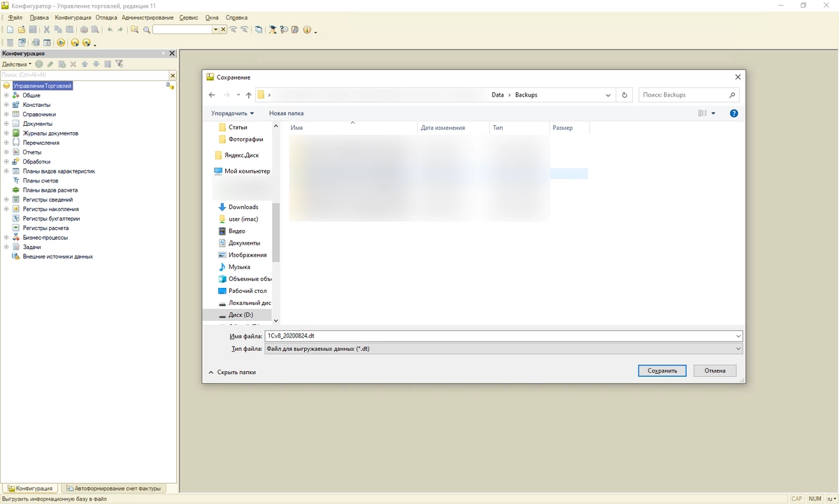Image resolution: width=839 pixels, height=504 pixels.
Task: Click the ru language indicator in status bar
Action: point(831,499)
